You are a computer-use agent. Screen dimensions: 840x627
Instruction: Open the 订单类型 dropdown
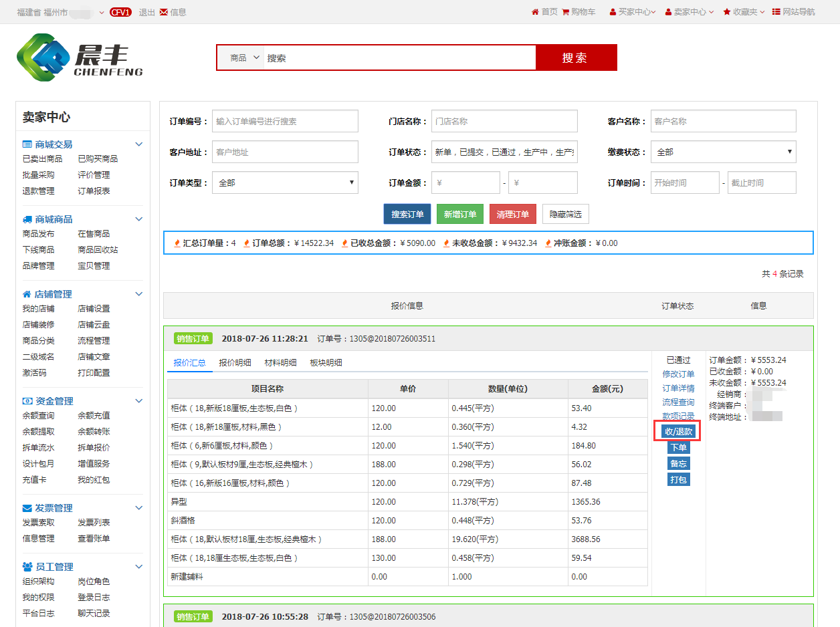click(285, 182)
